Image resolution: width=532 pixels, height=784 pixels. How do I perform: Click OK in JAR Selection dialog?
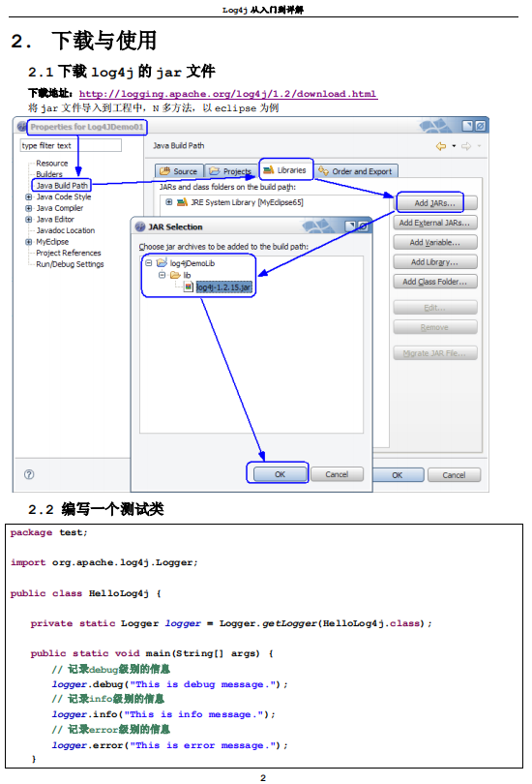click(x=280, y=474)
